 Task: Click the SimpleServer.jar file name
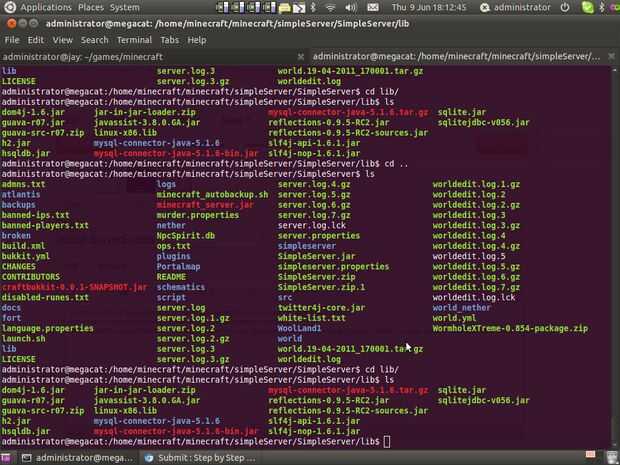click(316, 256)
